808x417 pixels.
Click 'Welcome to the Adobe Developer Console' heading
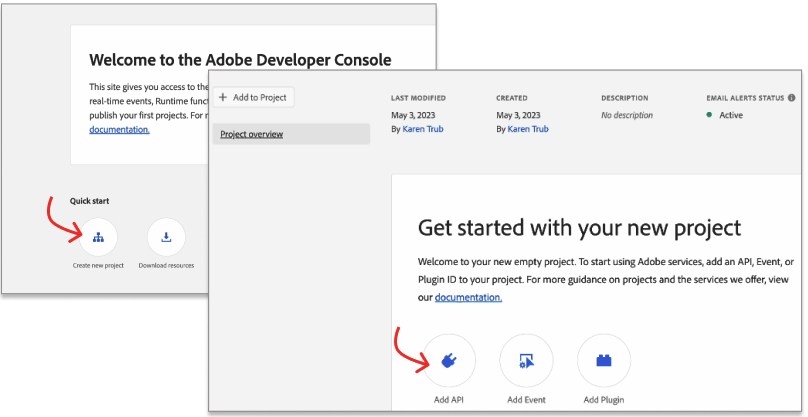[x=240, y=60]
